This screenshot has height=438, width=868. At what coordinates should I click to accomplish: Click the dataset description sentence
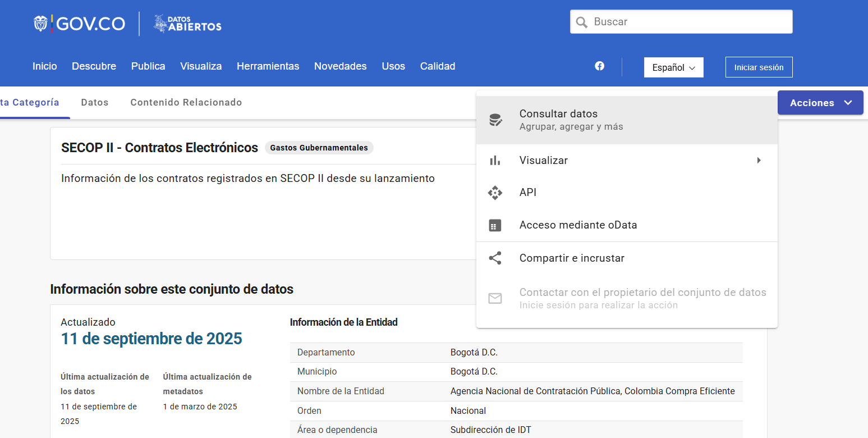click(247, 179)
